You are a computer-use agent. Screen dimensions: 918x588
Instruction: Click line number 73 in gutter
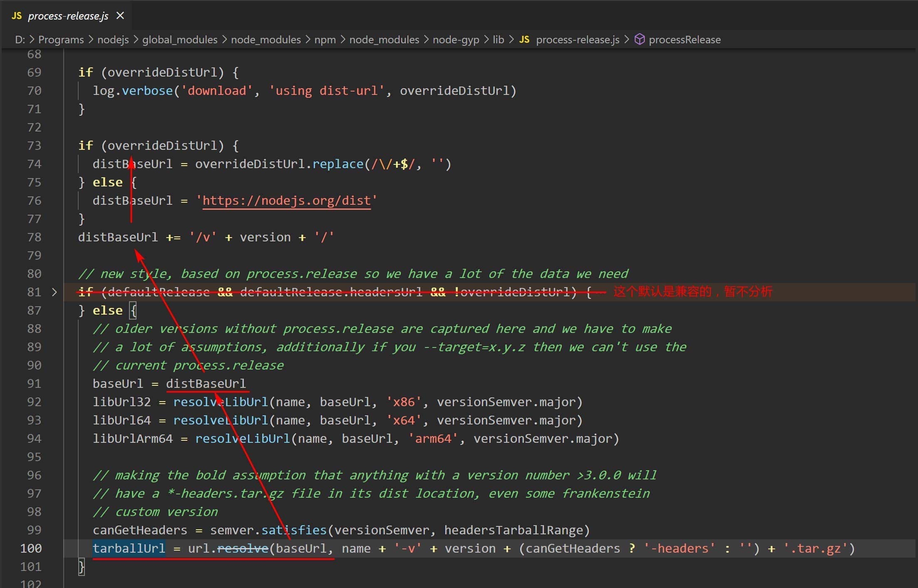[x=34, y=146]
